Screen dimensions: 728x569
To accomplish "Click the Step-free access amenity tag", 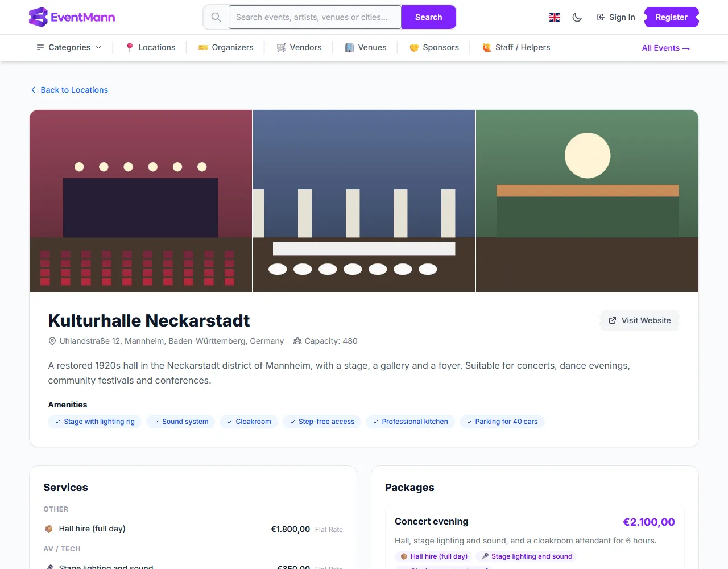I will click(322, 422).
